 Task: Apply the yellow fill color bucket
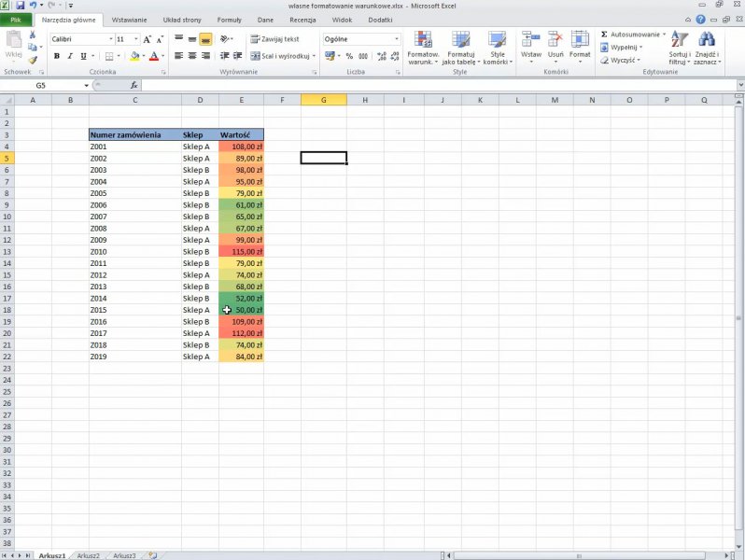point(134,56)
